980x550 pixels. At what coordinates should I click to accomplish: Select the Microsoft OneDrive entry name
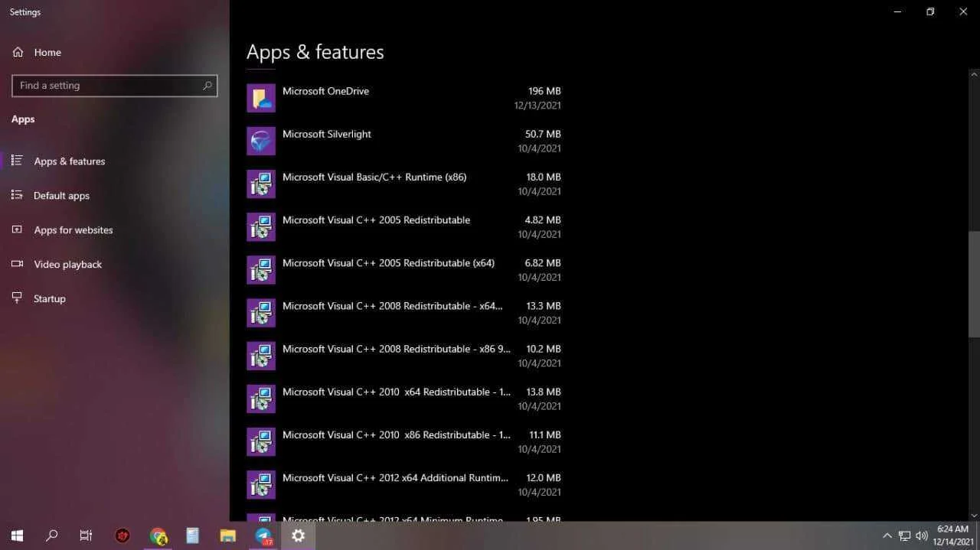(325, 91)
